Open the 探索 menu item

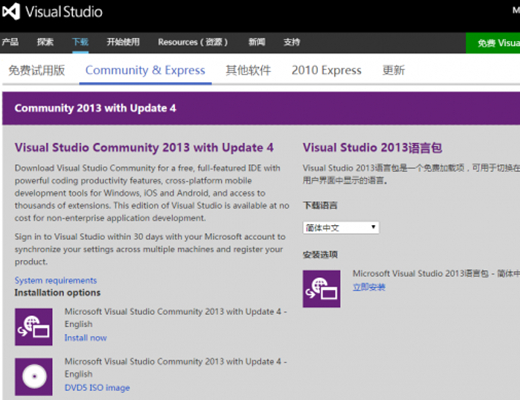pyautogui.click(x=45, y=42)
